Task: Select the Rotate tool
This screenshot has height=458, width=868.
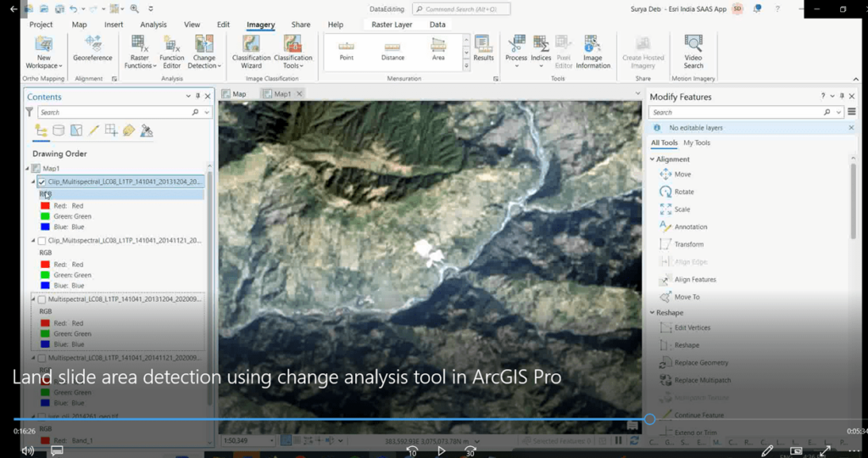Action: coord(676,192)
